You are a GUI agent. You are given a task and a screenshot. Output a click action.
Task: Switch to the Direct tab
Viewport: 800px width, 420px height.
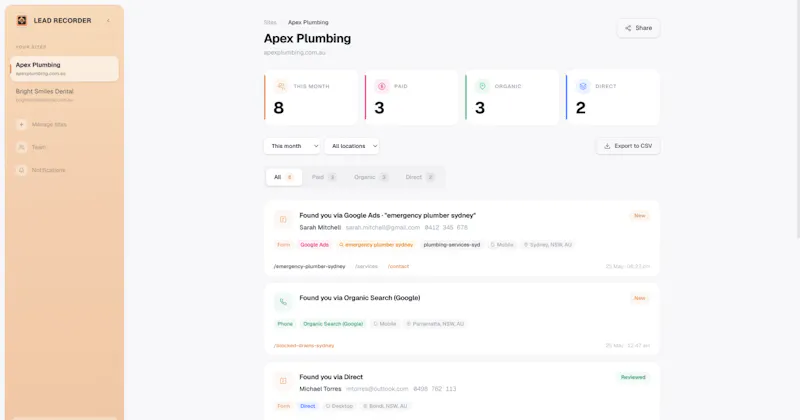(x=420, y=177)
